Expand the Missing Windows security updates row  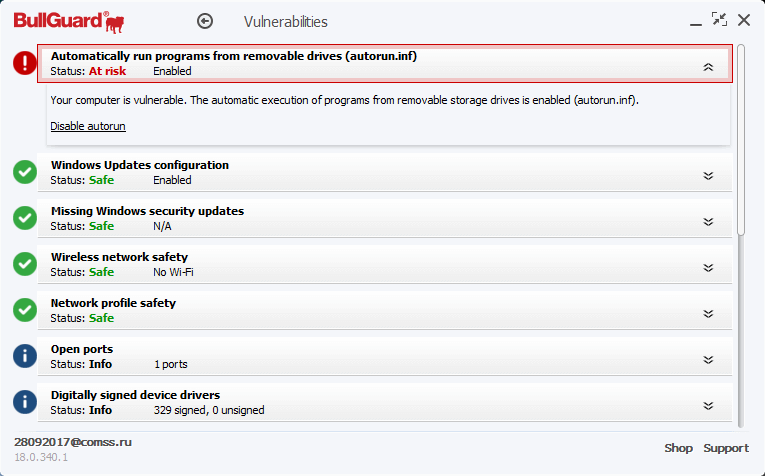pyautogui.click(x=708, y=222)
